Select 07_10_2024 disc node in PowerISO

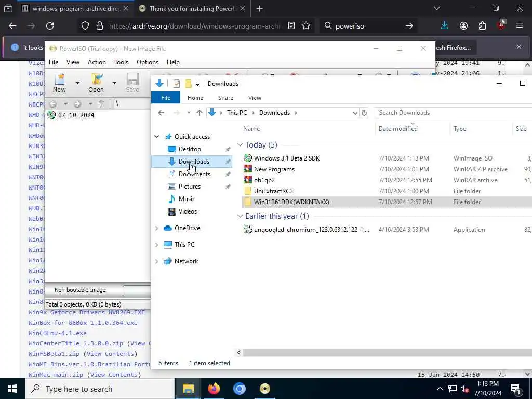coord(71,115)
